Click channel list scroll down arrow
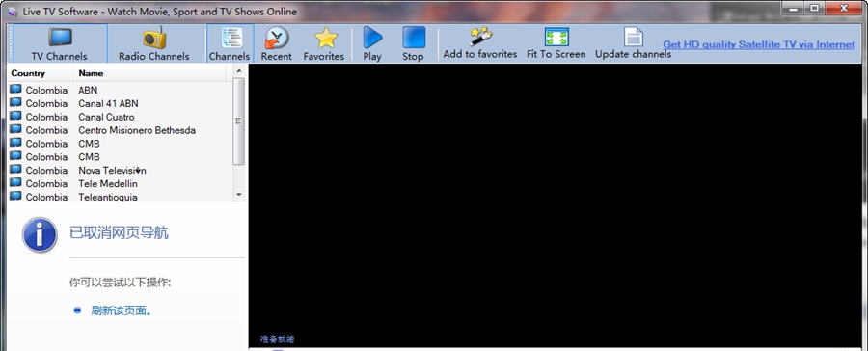This screenshot has height=351, width=868. click(x=239, y=195)
